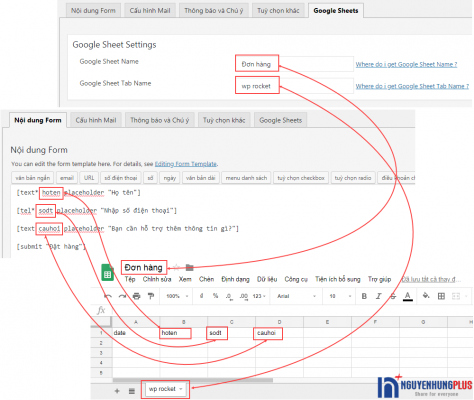The image size is (474, 400).
Task: Insert a 'văn bản ngắn' form tag
Action: pos(33,178)
